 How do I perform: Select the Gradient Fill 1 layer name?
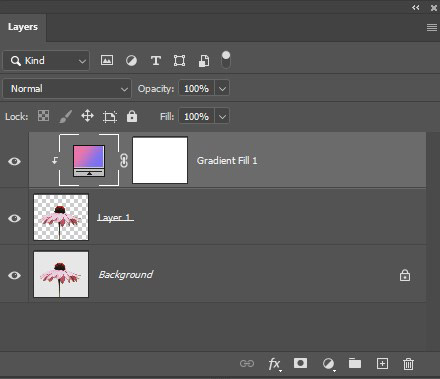coord(227,161)
